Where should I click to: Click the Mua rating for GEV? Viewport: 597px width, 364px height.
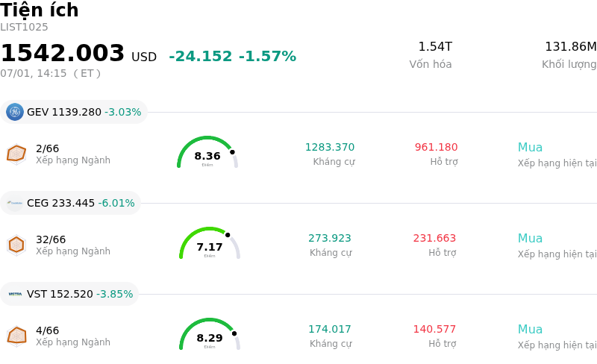(530, 148)
